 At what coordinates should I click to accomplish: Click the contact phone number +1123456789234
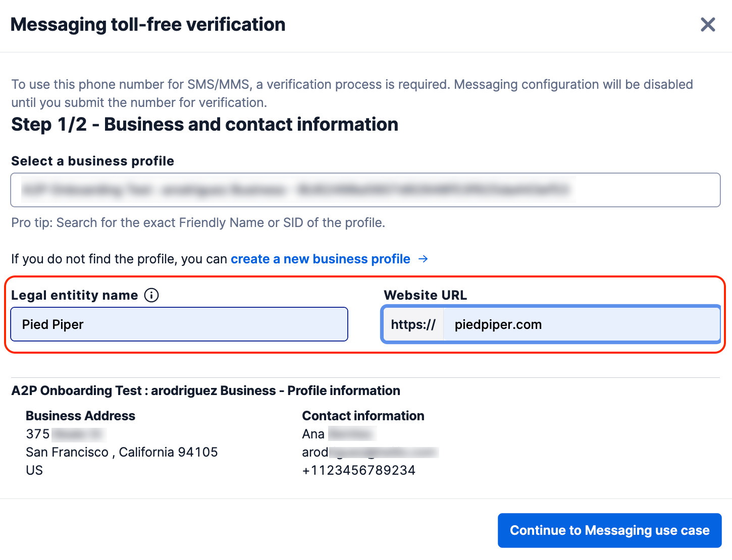click(x=358, y=470)
